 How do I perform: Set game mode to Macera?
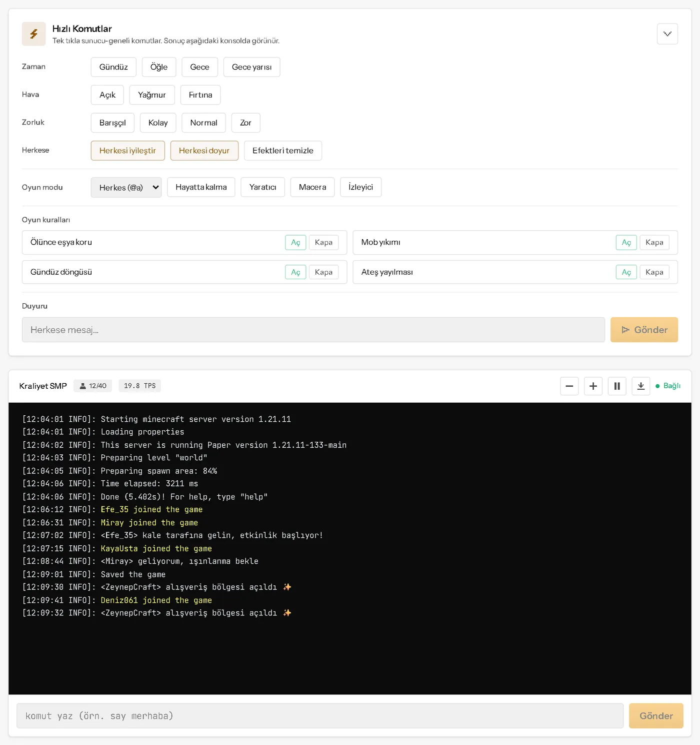312,187
